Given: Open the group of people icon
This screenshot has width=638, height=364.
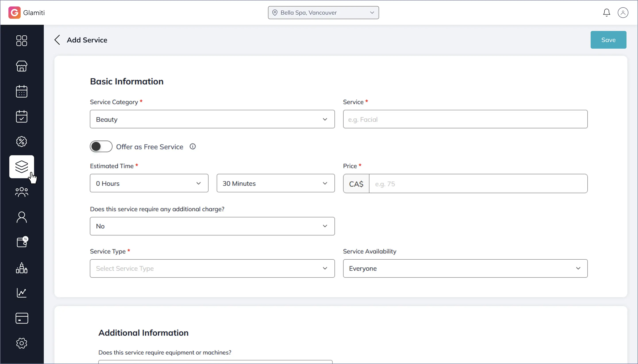Looking at the screenshot, I should click(21, 192).
